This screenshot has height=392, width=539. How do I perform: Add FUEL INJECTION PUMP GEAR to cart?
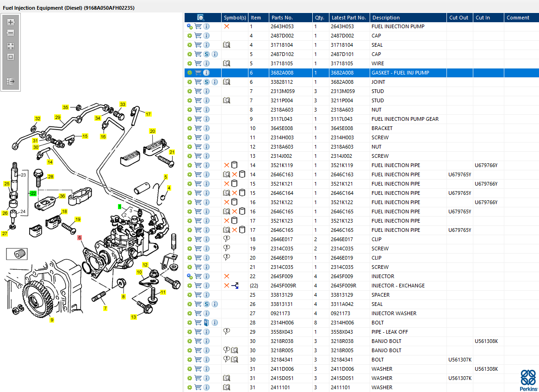coord(198,119)
